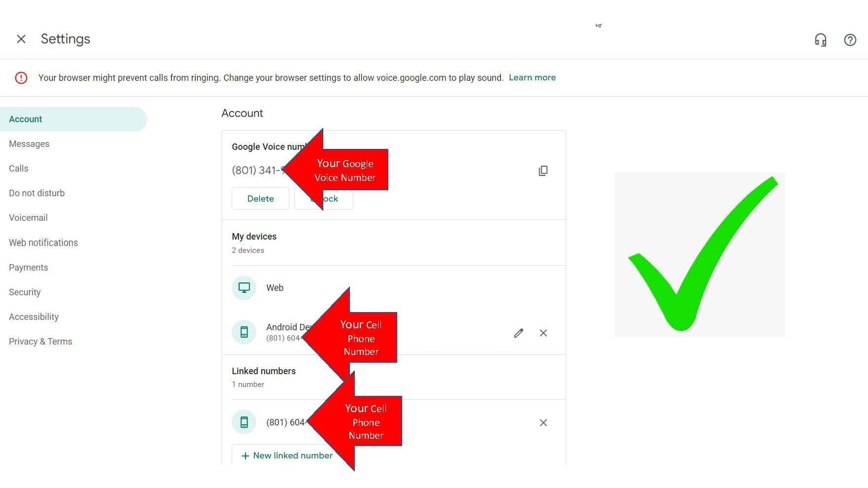Remove the linked (801) 604 number
Image resolution: width=868 pixels, height=488 pixels.
click(543, 423)
